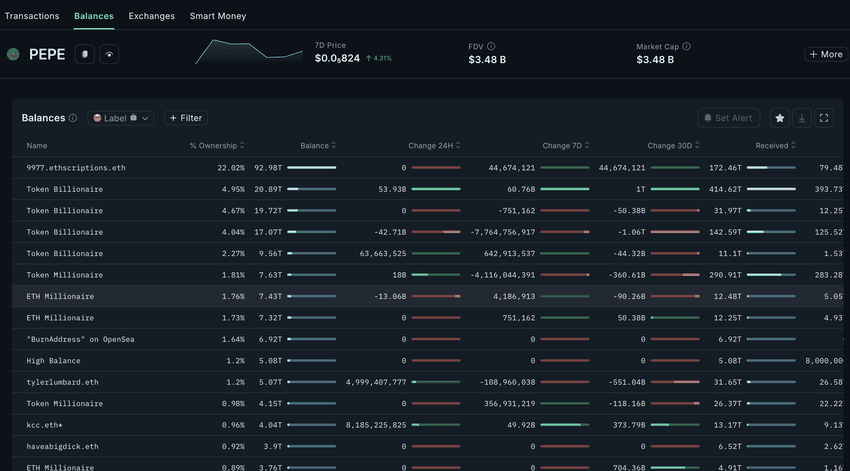Open the Smart Money tab
The width and height of the screenshot is (850, 471).
coord(218,16)
